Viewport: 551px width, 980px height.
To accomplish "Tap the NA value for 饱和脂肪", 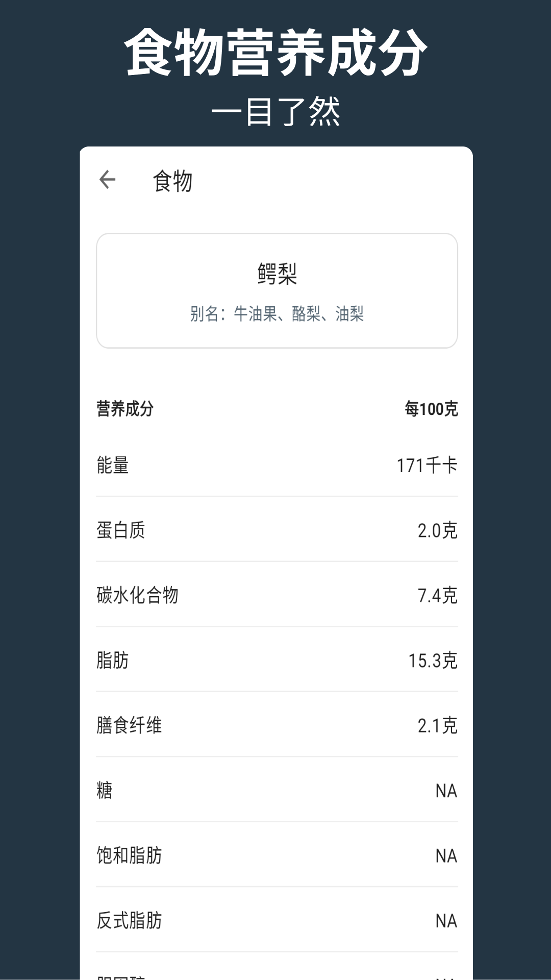I will pos(446,856).
